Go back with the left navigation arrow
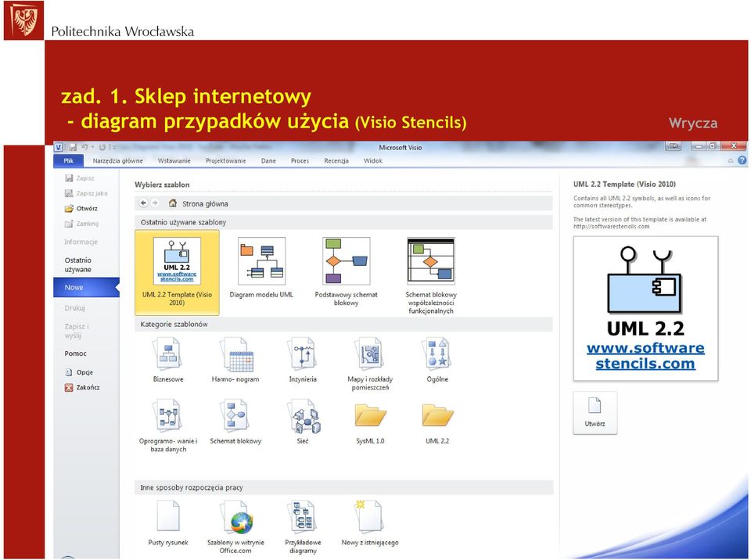This screenshot has width=751, height=560. 143,203
